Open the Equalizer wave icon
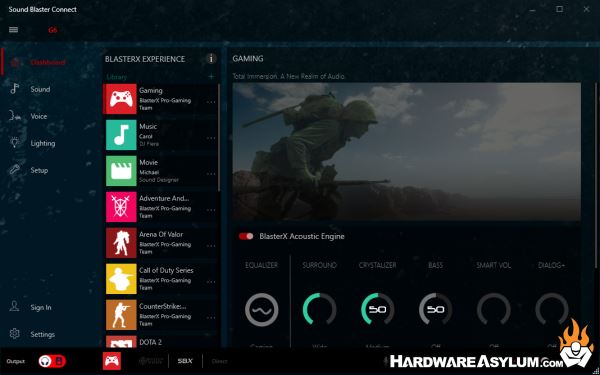This screenshot has height=375, width=600. 261,310
